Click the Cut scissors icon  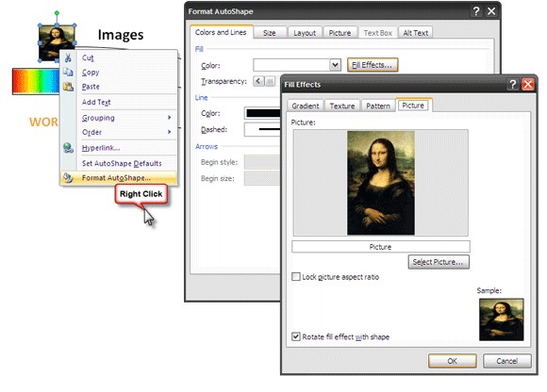pos(68,57)
